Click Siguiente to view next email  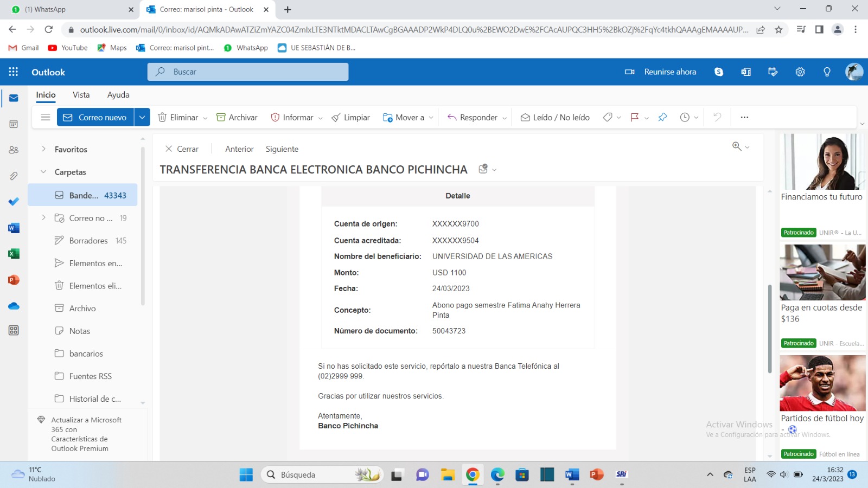282,149
